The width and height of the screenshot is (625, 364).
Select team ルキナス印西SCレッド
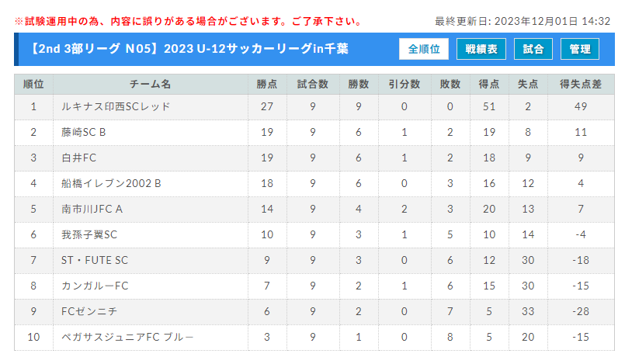tap(116, 107)
